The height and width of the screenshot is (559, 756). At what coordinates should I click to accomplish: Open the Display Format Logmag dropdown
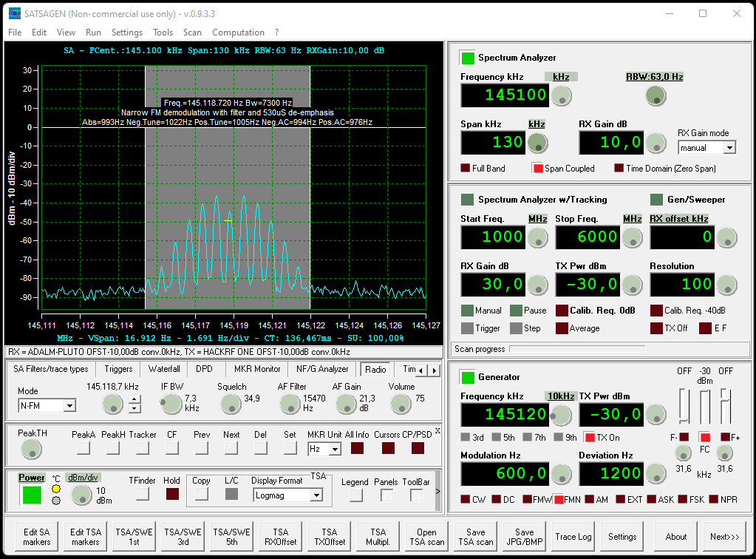pyautogui.click(x=316, y=495)
